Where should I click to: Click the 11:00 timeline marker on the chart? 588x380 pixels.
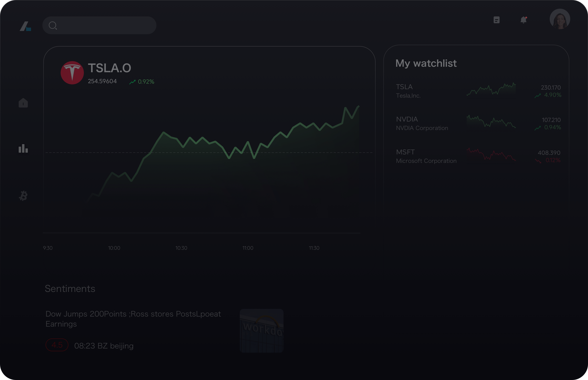[x=248, y=248]
